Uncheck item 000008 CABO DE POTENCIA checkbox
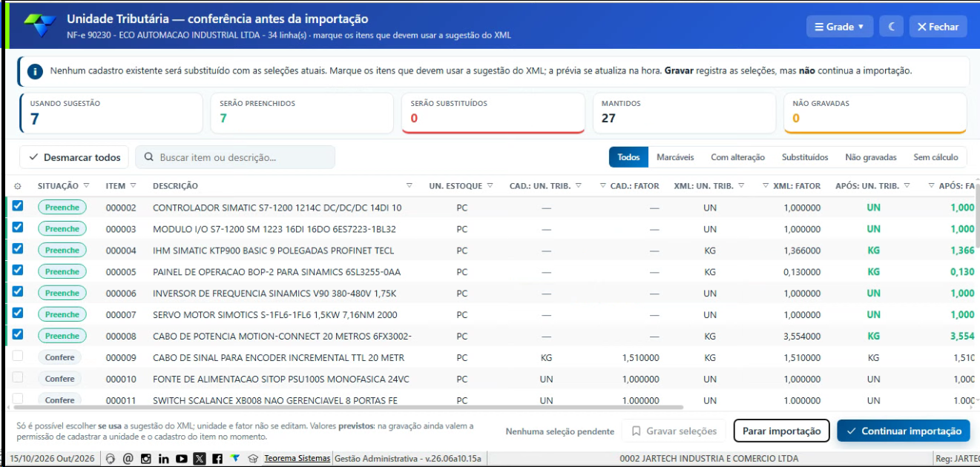980x467 pixels. pos(18,335)
